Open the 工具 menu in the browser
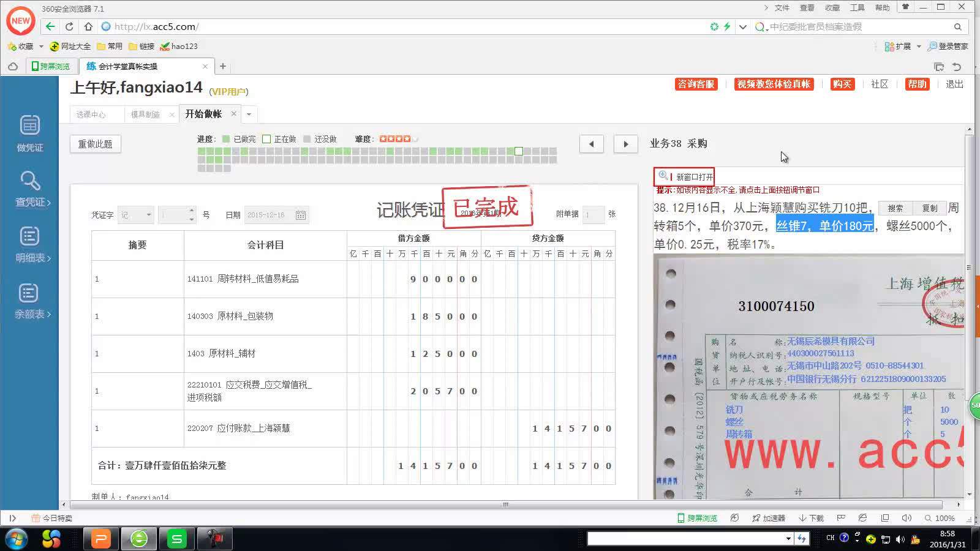Image resolution: width=980 pixels, height=551 pixels. (x=857, y=7)
